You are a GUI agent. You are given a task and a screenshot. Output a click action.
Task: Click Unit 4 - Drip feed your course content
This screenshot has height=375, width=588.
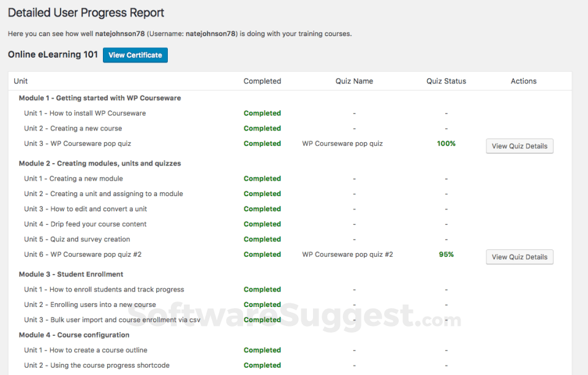(x=85, y=224)
